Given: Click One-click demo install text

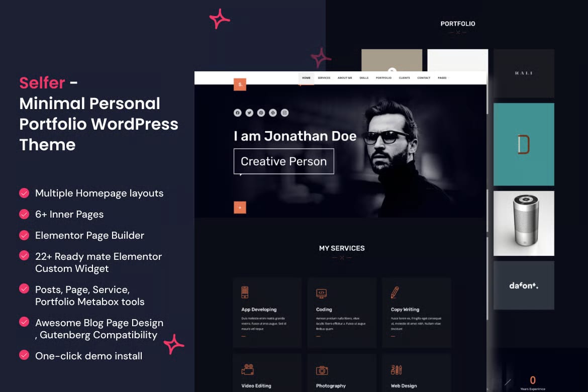Looking at the screenshot, I should (x=88, y=356).
